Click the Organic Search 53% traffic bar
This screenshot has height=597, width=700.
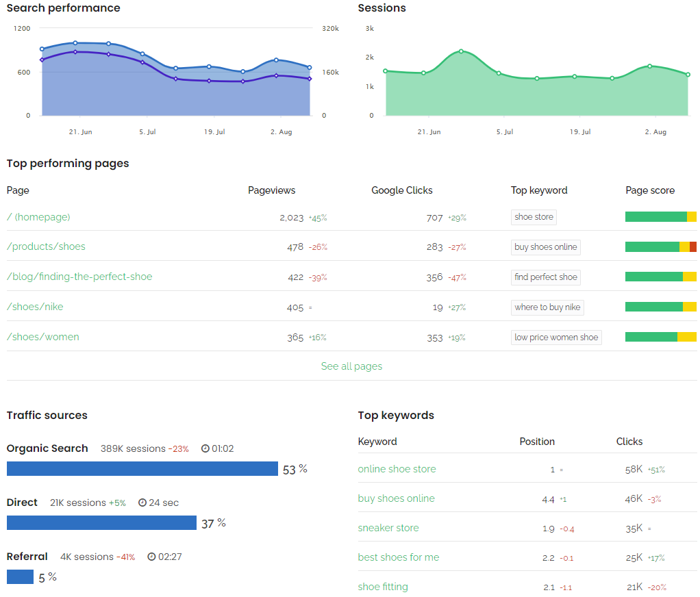tap(142, 469)
